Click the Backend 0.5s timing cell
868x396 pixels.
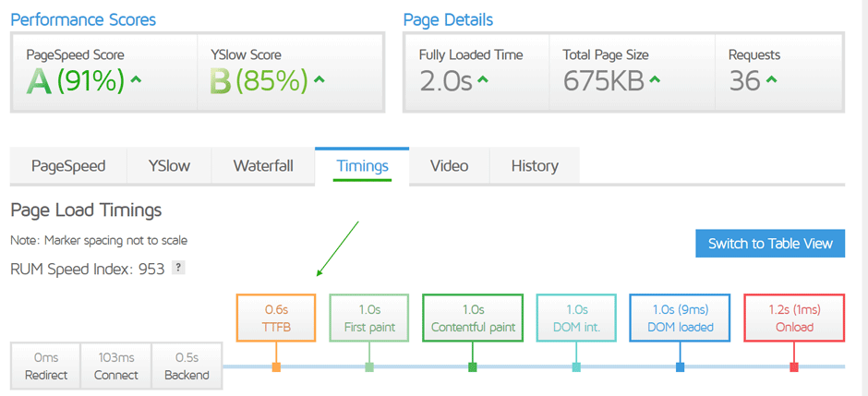pos(187,366)
